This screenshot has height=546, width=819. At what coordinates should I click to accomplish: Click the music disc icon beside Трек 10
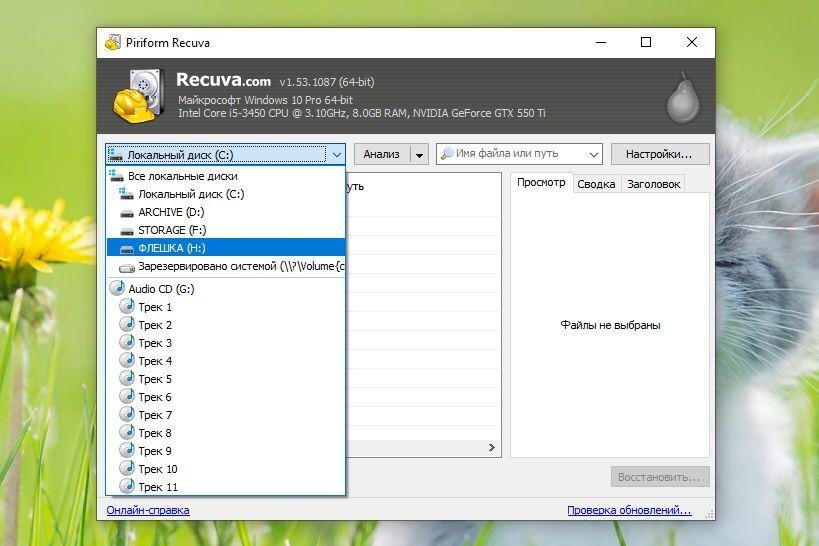click(x=127, y=468)
